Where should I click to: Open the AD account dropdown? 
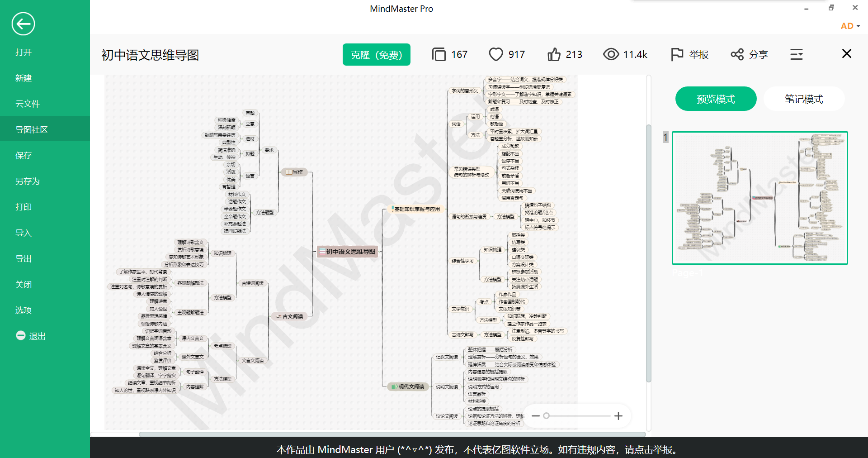(850, 26)
